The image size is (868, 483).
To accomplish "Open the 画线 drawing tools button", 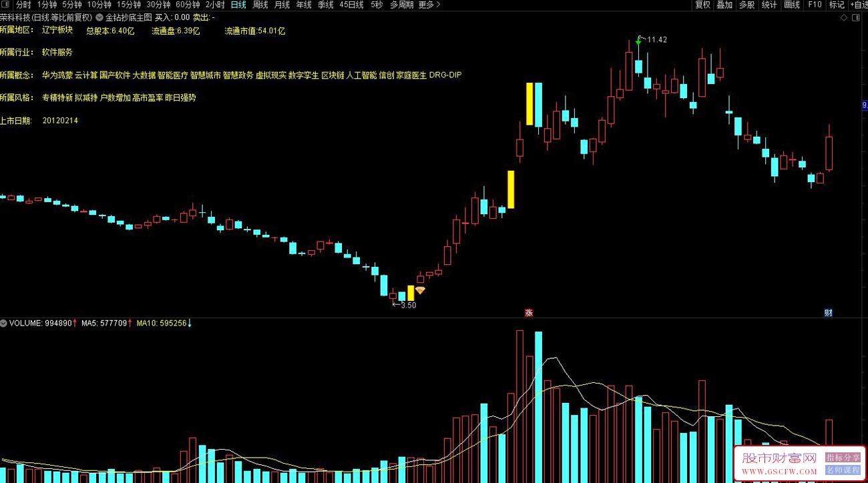I will click(792, 5).
